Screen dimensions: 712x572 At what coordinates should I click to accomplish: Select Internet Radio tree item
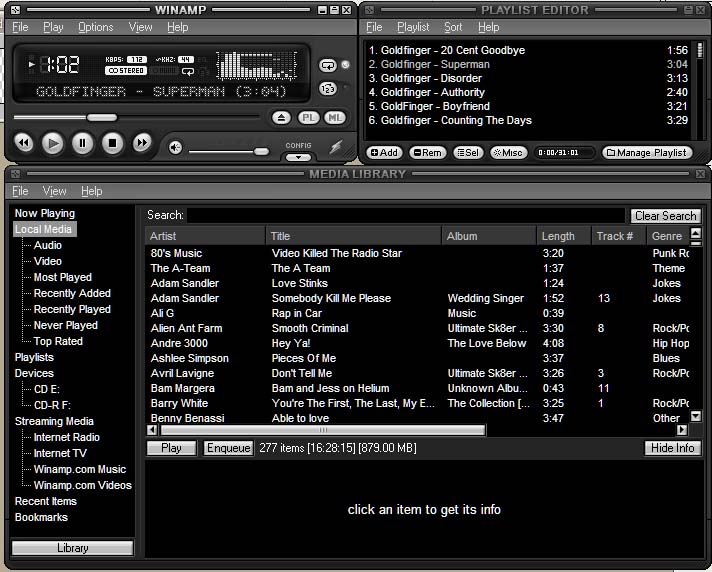pos(67,437)
